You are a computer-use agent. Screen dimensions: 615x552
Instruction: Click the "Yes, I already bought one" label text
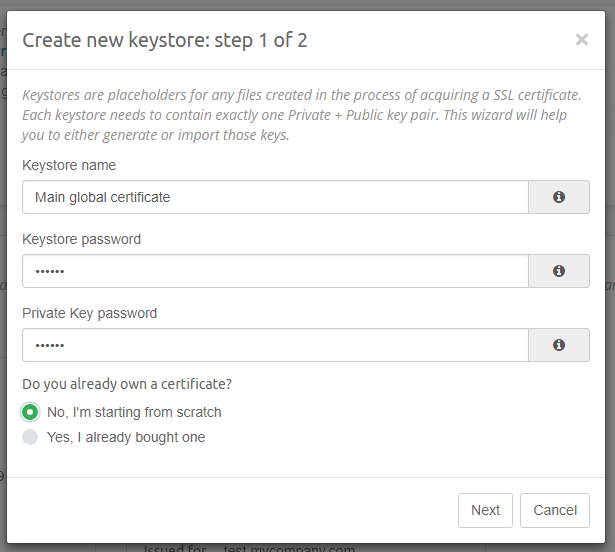[126, 437]
